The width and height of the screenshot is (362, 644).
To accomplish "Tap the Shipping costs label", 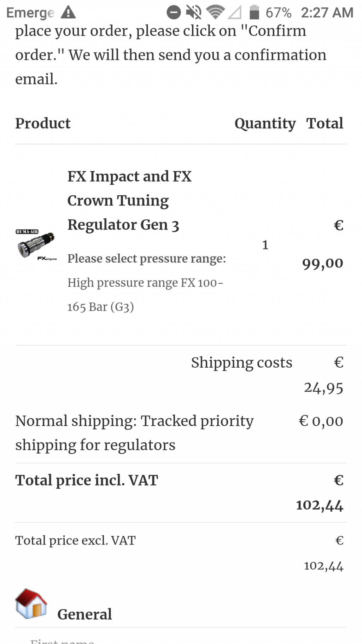I will (x=242, y=363).
